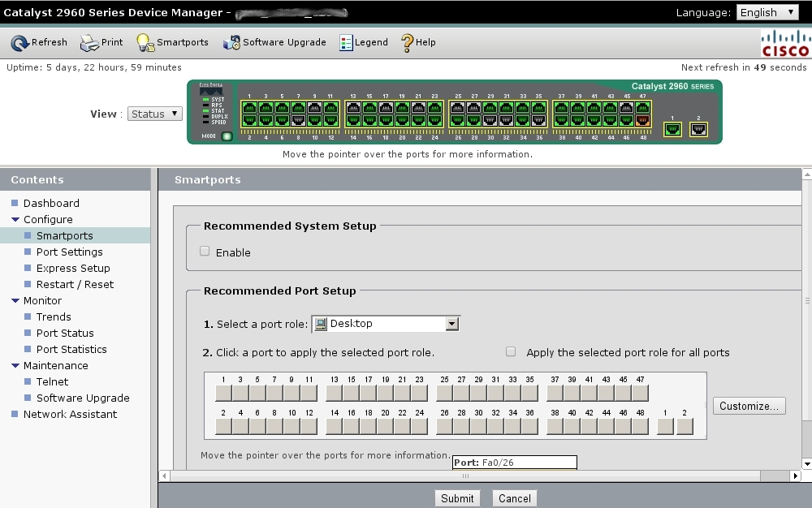Select Smartports in the Contents sidebar
812x508 pixels.
65,236
